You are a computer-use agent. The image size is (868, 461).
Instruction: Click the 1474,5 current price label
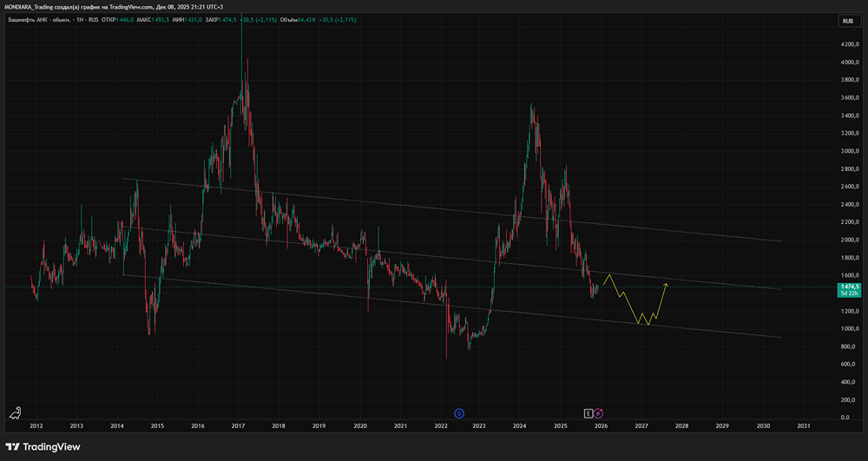[848, 286]
